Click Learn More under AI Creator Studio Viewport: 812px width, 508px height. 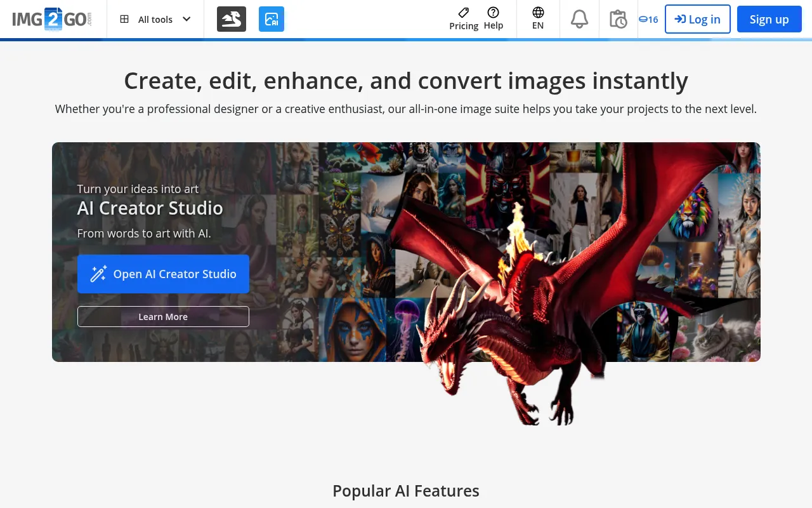[x=163, y=316]
